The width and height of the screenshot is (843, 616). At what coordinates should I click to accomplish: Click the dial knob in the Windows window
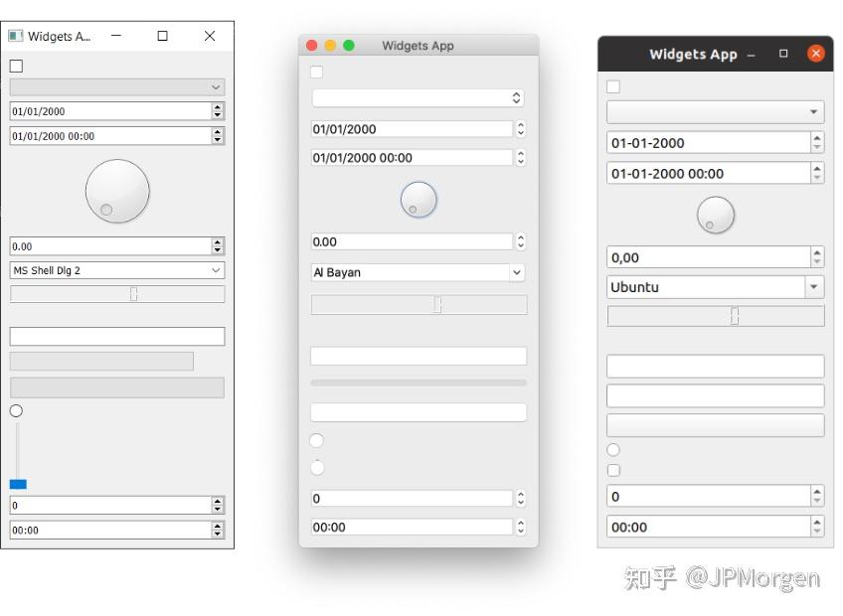pyautogui.click(x=116, y=191)
